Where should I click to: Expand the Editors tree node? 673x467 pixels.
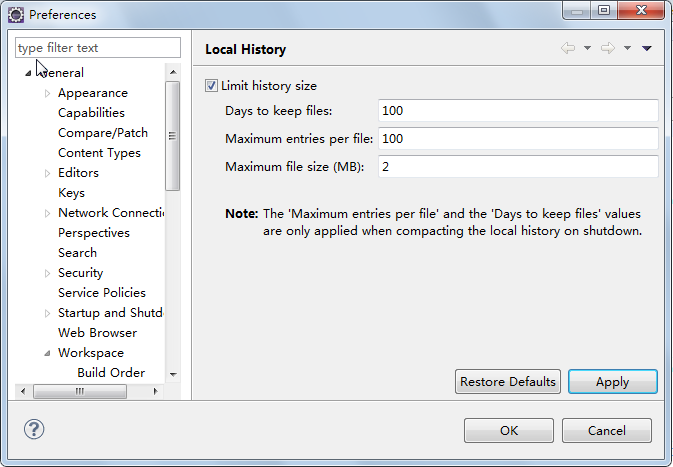point(47,173)
